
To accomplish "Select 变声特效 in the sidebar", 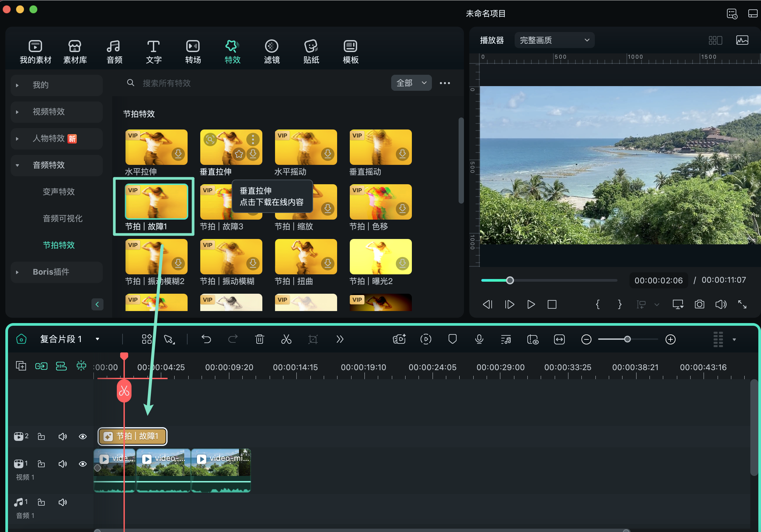I will tap(59, 192).
